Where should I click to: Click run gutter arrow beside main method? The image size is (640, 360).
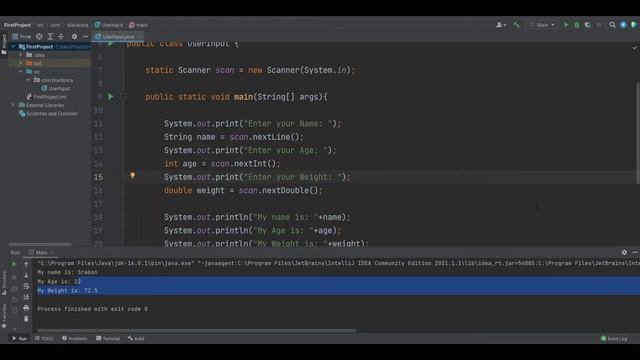pyautogui.click(x=110, y=97)
